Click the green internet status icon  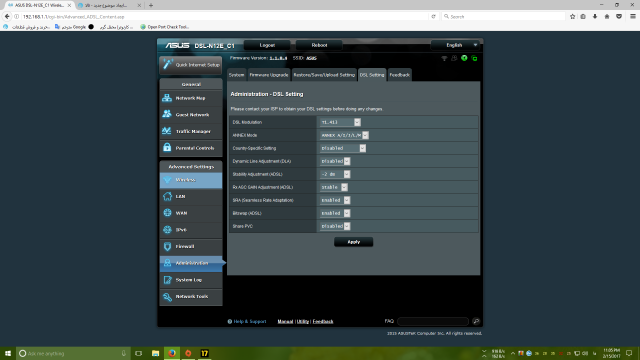(464, 58)
